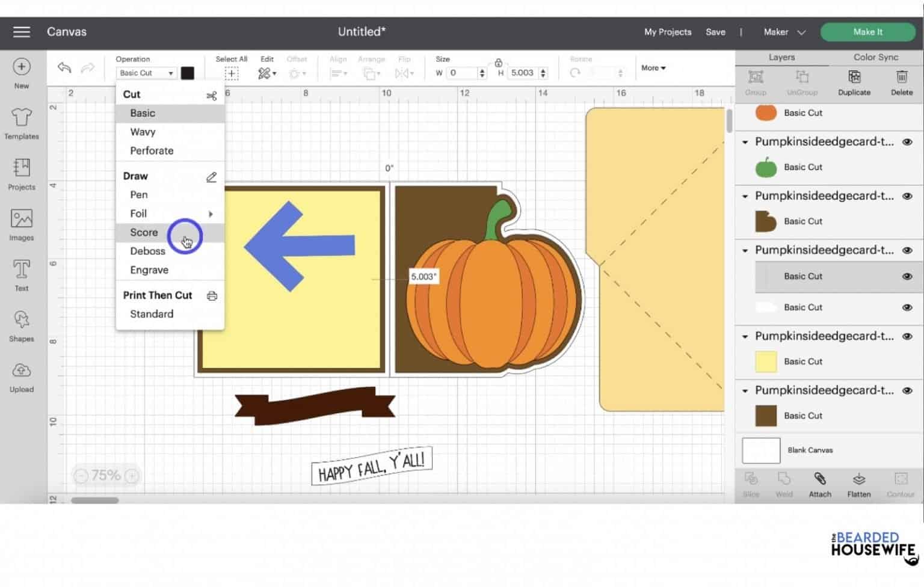Delete the selected layer

tap(901, 82)
